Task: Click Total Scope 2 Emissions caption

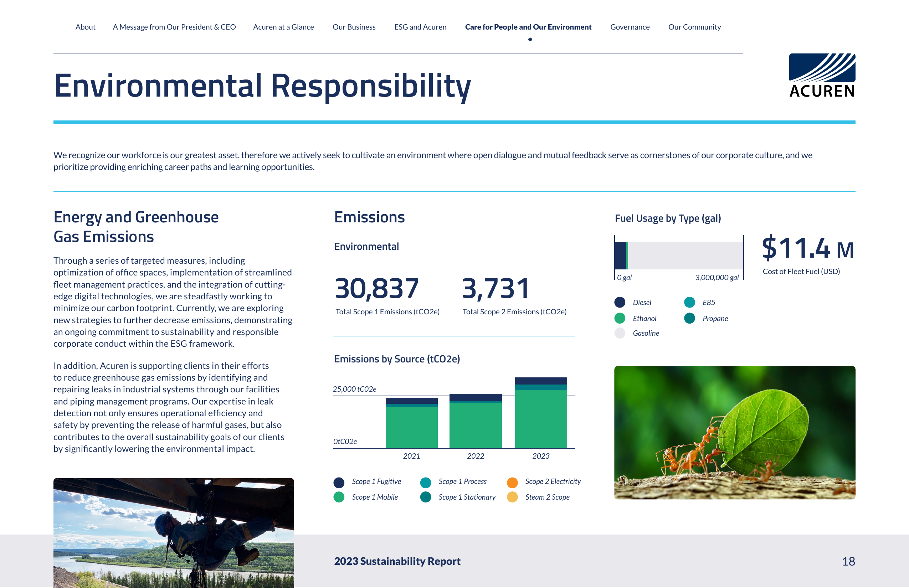Action: [514, 312]
